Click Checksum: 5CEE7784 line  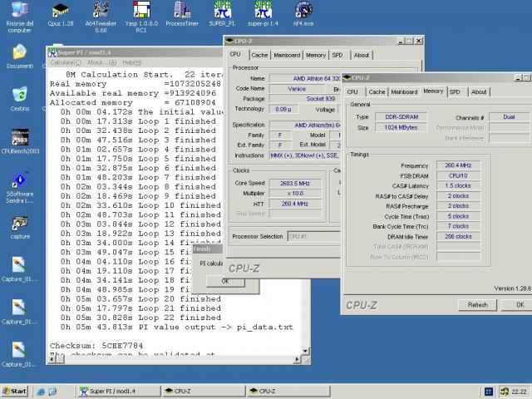[x=96, y=346]
